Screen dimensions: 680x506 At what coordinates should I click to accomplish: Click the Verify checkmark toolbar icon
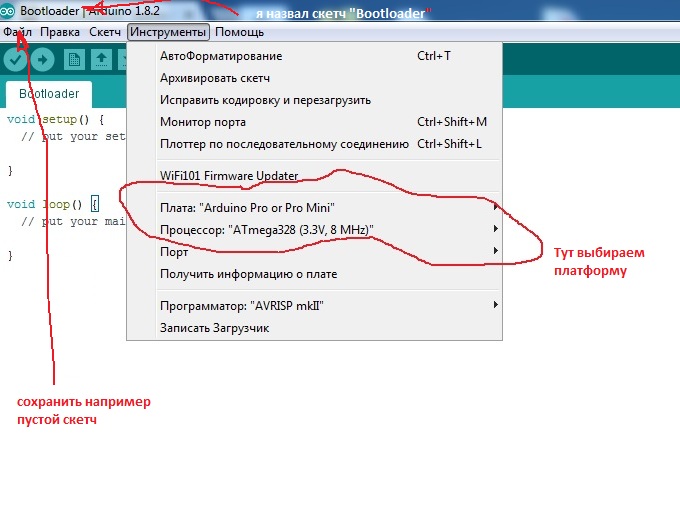pyautogui.click(x=15, y=59)
